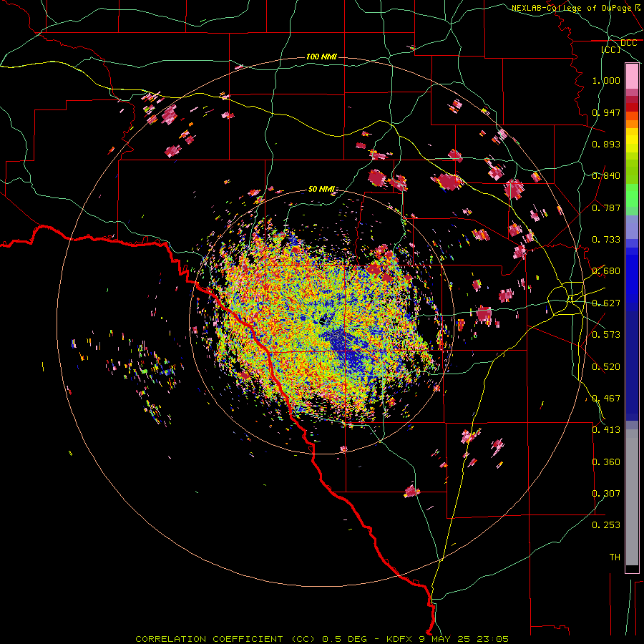The image size is (644, 644).
Task: Click the 0.520 scale value
Action: (x=606, y=367)
